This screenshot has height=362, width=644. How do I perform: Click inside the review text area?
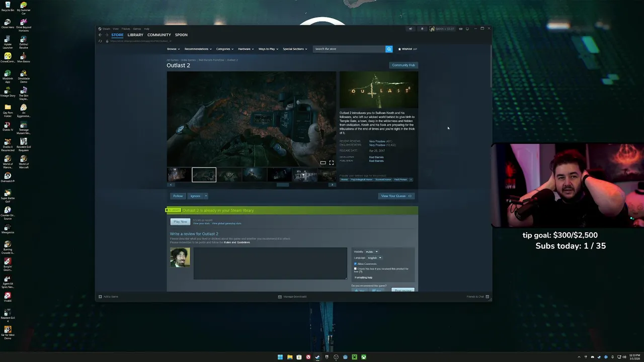pos(270,263)
